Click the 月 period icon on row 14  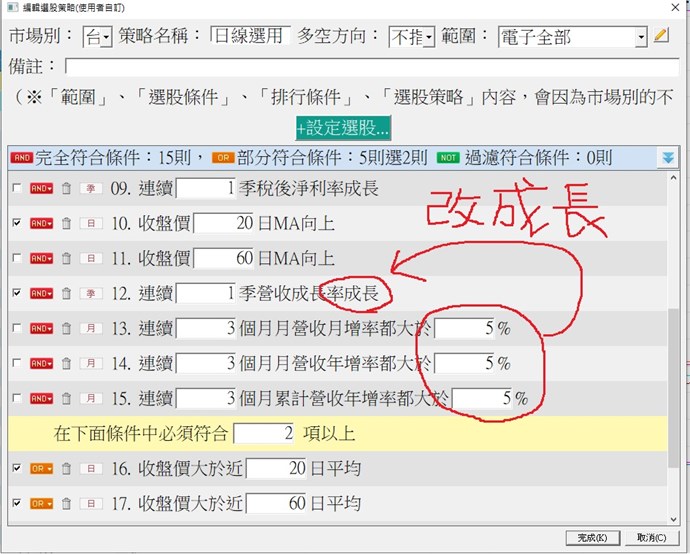coord(91,363)
